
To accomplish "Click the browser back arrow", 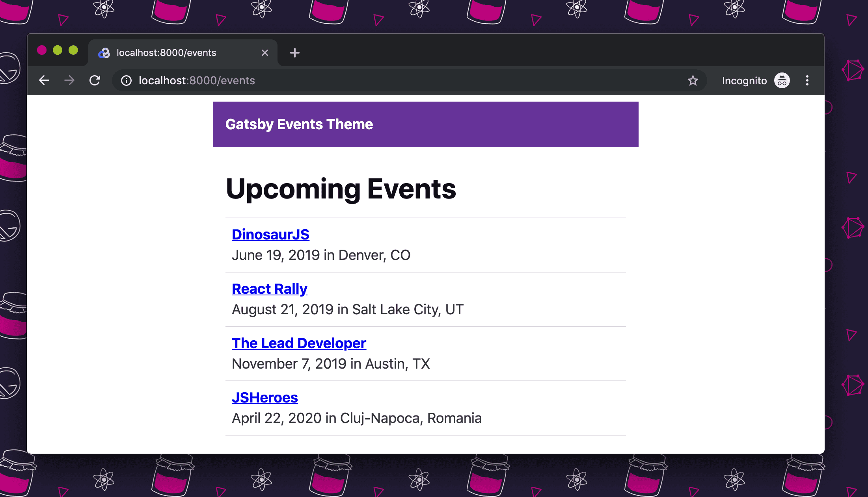I will (44, 80).
